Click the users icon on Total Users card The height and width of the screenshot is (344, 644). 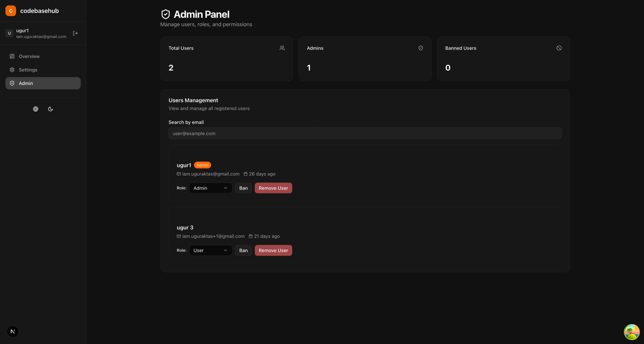point(282,48)
